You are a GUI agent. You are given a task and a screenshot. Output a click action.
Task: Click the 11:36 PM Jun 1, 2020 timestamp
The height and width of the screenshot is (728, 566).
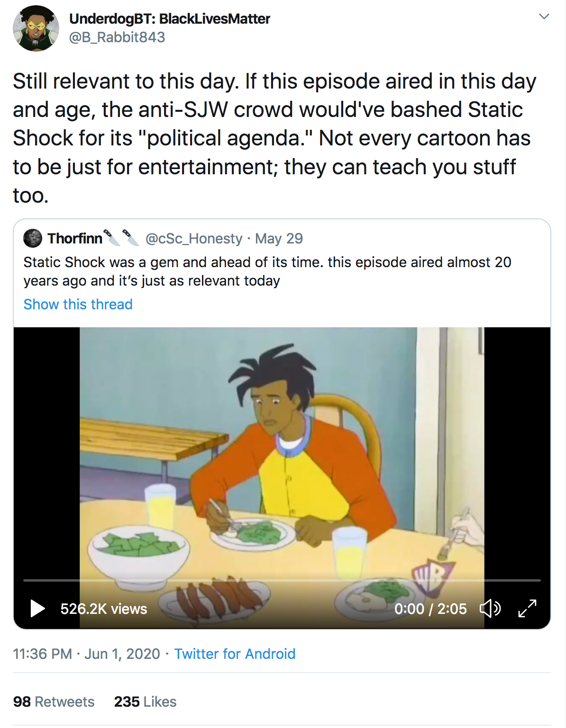86,654
